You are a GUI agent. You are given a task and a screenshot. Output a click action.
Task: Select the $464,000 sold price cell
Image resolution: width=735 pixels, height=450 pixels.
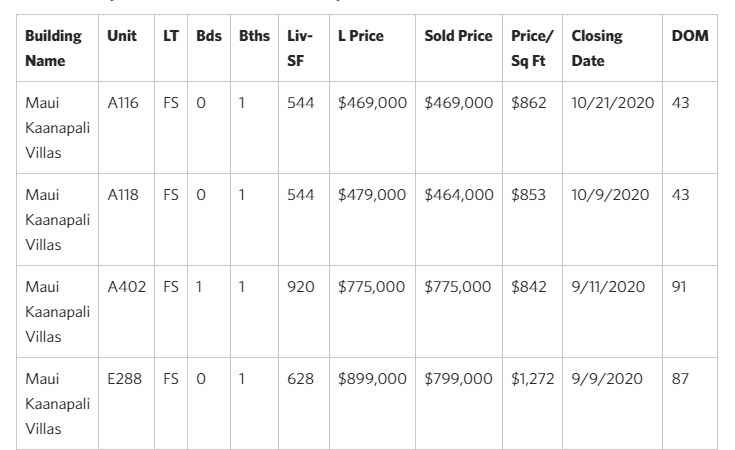pyautogui.click(x=458, y=195)
